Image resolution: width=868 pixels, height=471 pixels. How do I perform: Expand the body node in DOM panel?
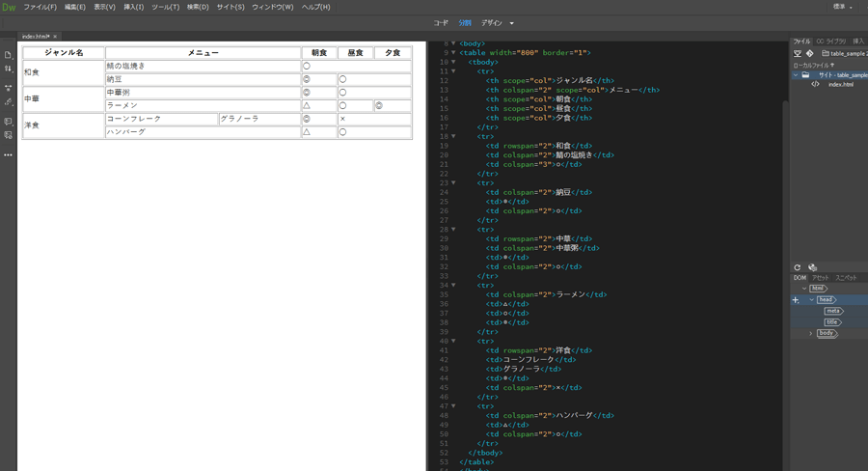click(x=811, y=333)
